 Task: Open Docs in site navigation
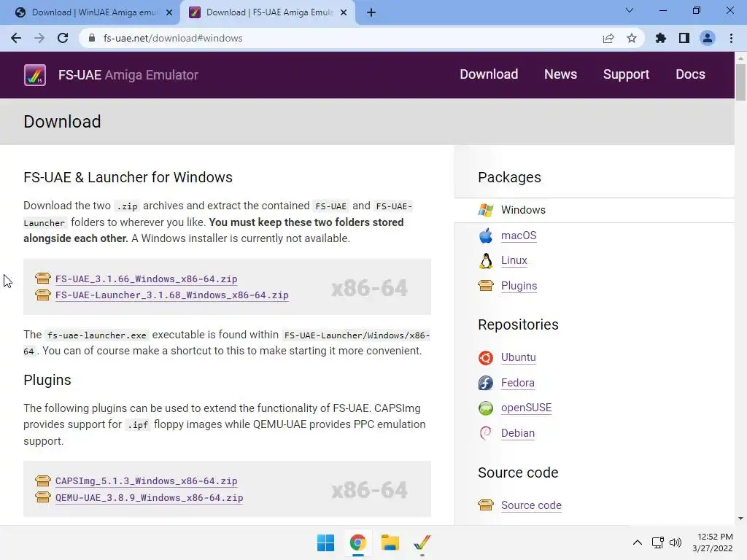tap(690, 74)
